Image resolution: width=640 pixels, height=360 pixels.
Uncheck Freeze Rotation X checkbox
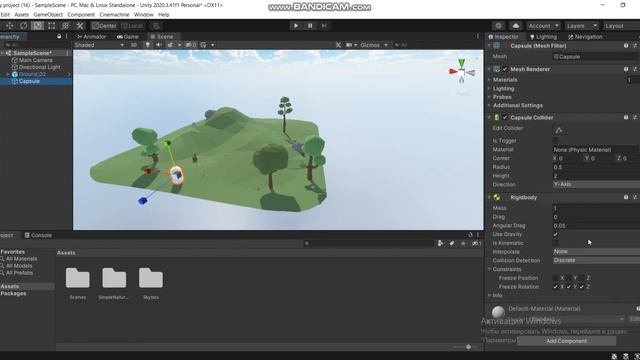(556, 287)
